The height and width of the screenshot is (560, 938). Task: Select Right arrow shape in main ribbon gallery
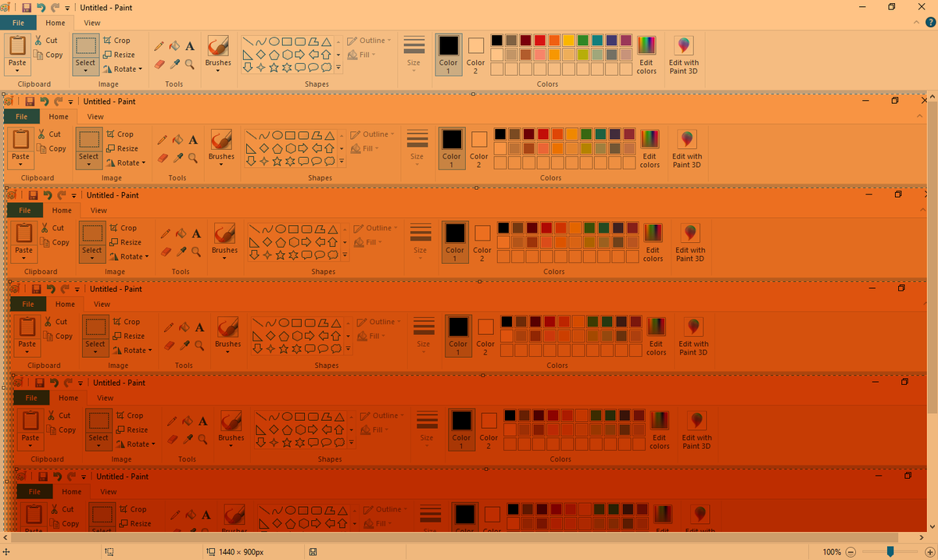tap(301, 55)
